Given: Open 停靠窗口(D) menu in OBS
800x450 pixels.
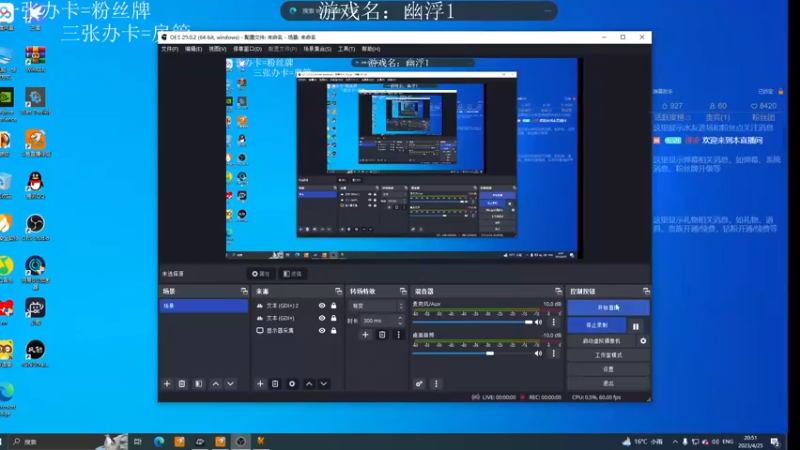Looking at the screenshot, I should point(247,49).
